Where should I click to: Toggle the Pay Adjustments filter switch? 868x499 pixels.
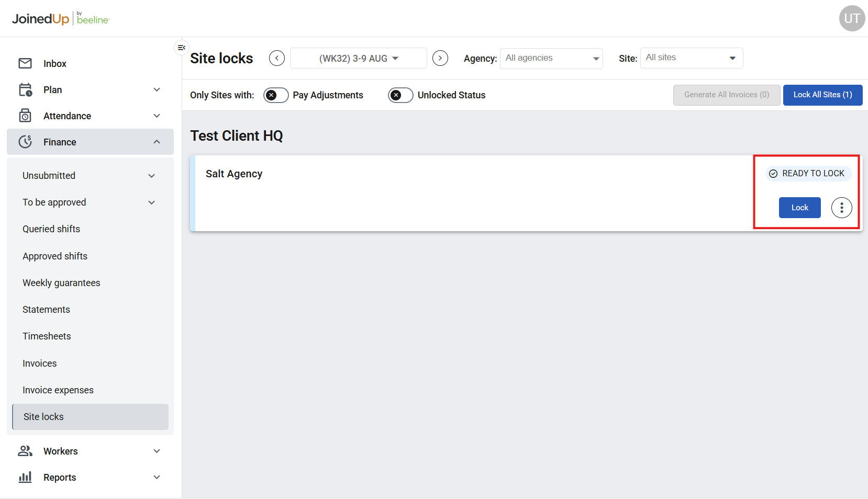coord(276,95)
